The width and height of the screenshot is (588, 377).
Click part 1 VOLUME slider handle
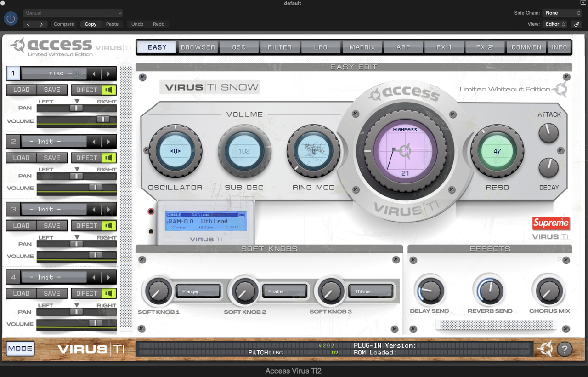103,119
